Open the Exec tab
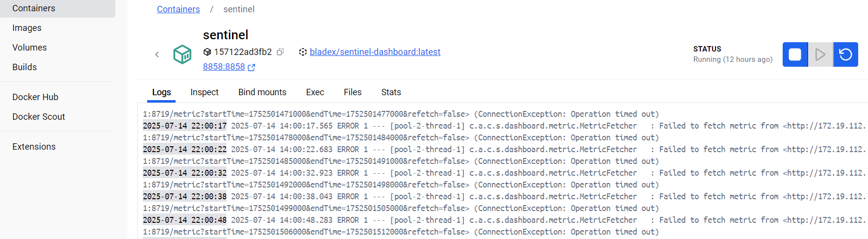This screenshot has width=868, height=239. point(315,92)
